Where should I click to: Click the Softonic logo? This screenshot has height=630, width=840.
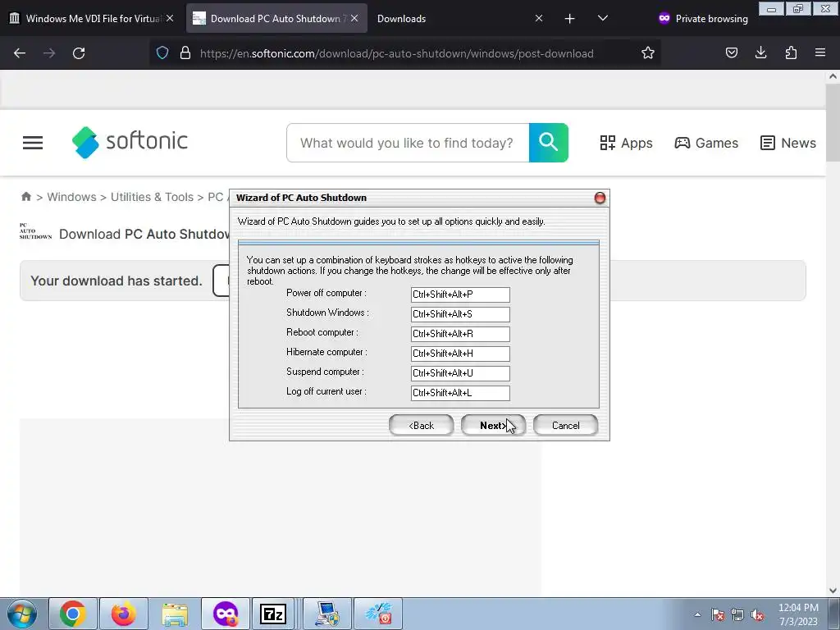click(x=130, y=142)
